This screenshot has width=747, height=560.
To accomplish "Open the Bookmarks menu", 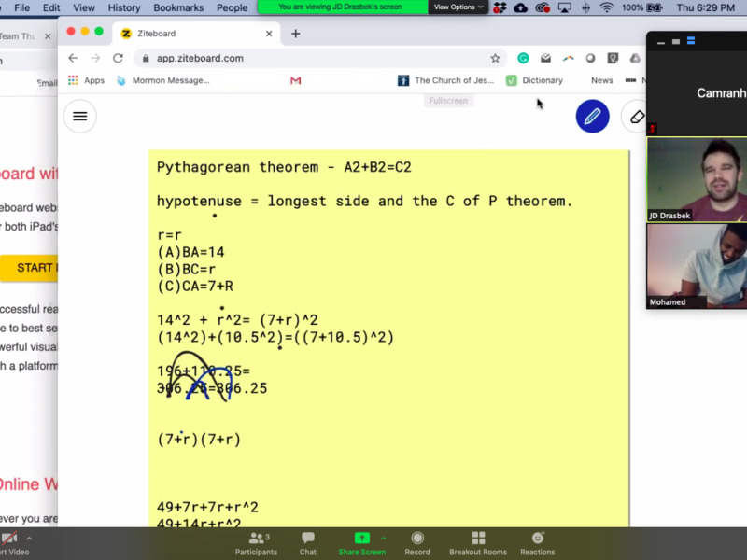I will 178,7.
